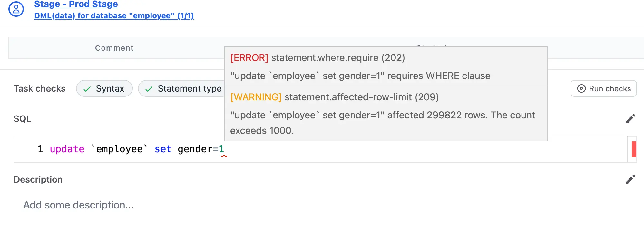Viewport: 644px width, 233px height.
Task: Click the 'update' keyword in the SQL editor
Action: pos(67,149)
